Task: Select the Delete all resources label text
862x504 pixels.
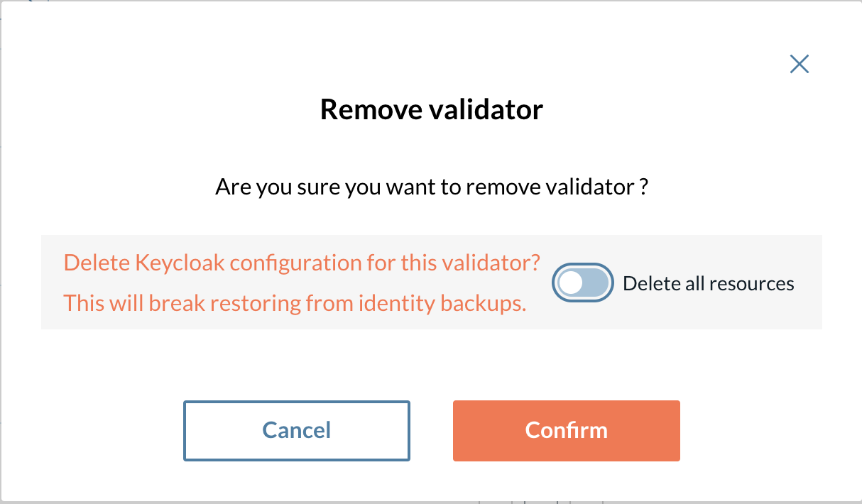Action: pyautogui.click(x=708, y=283)
